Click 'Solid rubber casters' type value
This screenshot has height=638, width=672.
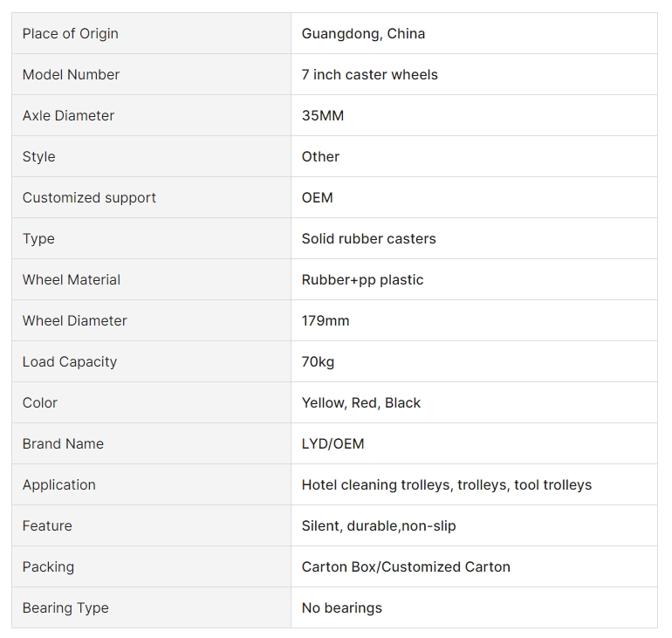coord(368,238)
